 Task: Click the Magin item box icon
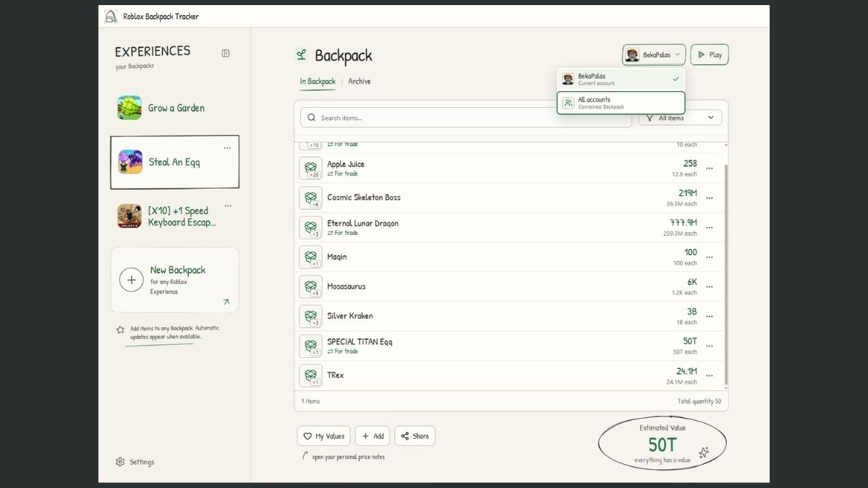point(311,257)
